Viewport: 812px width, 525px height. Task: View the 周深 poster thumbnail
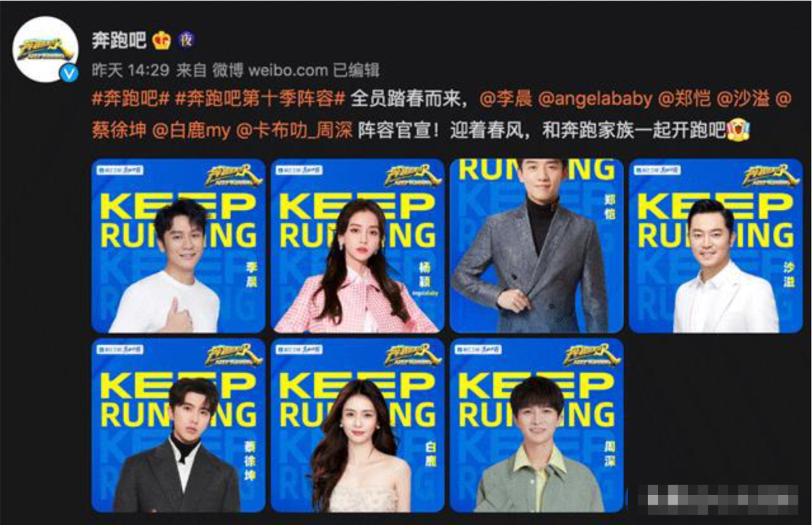537,426
